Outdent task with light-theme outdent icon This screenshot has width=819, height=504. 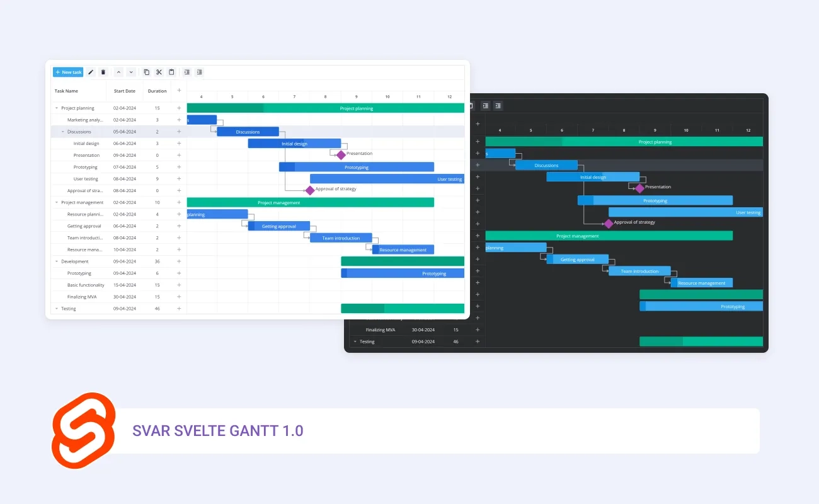pos(200,72)
